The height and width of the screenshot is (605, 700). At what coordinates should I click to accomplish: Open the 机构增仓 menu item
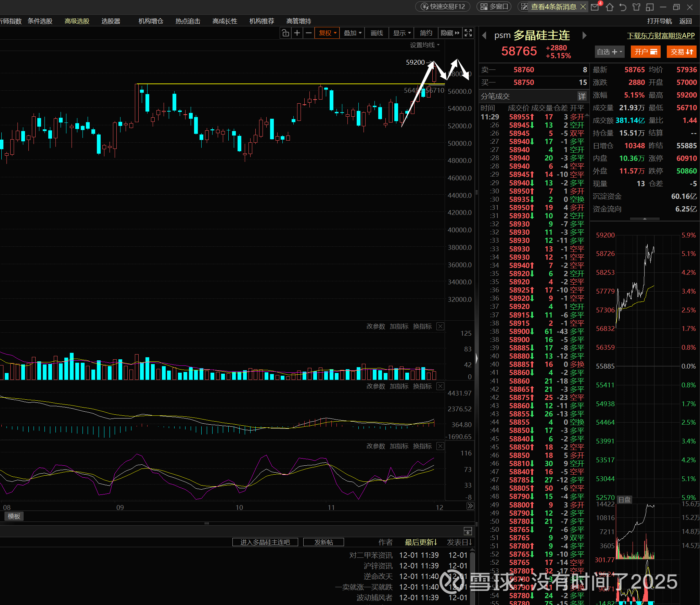tap(151, 21)
